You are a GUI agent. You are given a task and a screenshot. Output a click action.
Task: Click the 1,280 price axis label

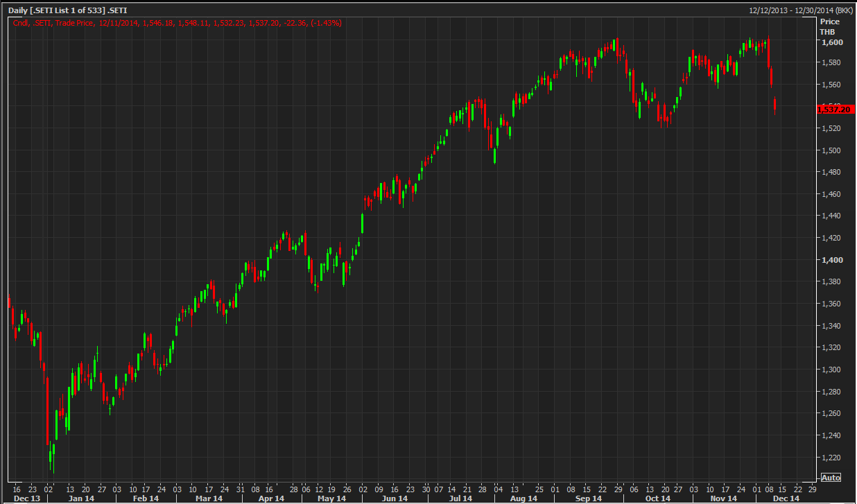click(x=831, y=392)
